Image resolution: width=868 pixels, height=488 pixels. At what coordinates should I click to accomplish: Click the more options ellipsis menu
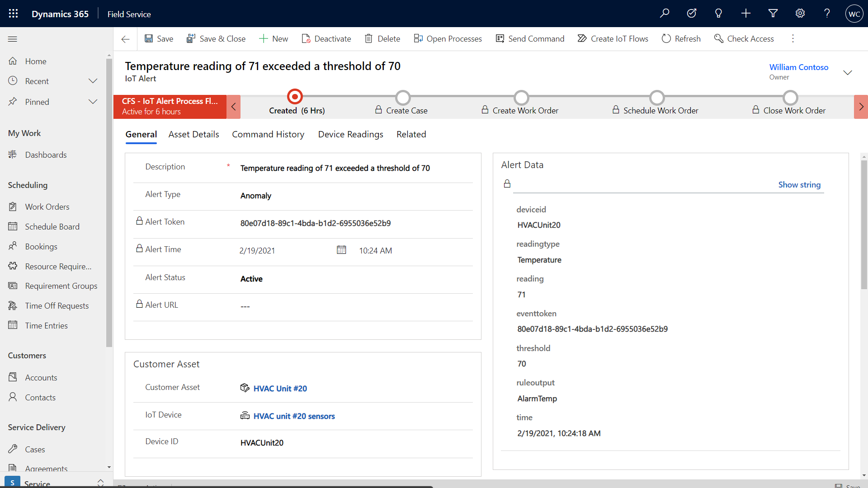[793, 39]
